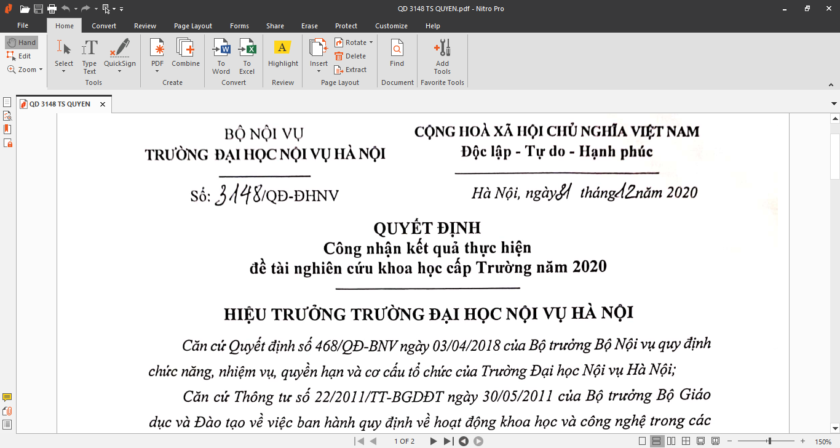Open the Rotate dropdown menu

click(354, 43)
